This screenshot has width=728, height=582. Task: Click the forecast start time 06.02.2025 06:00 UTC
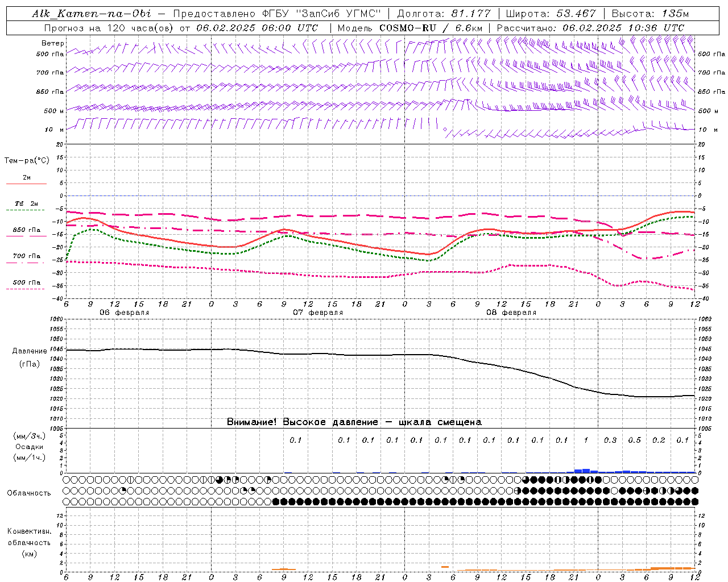[x=257, y=28]
